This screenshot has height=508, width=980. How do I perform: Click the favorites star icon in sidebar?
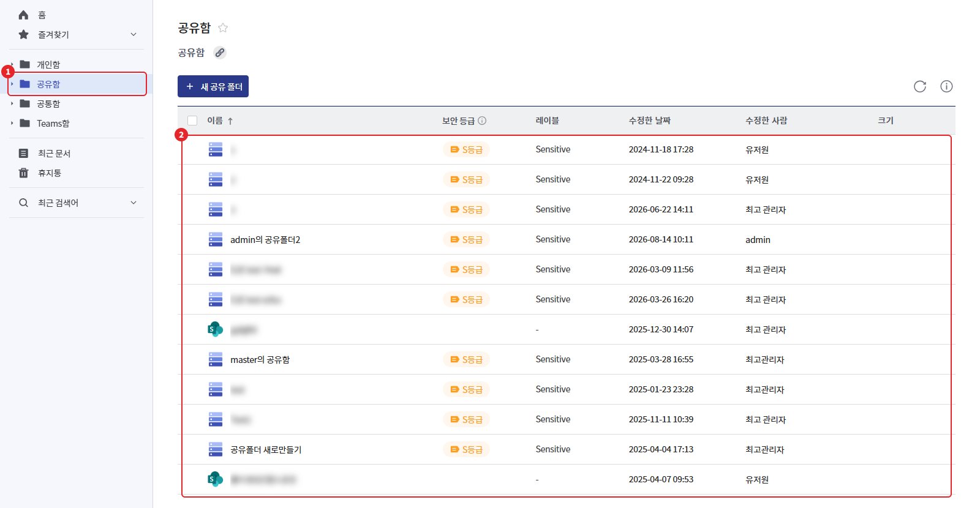click(x=24, y=34)
